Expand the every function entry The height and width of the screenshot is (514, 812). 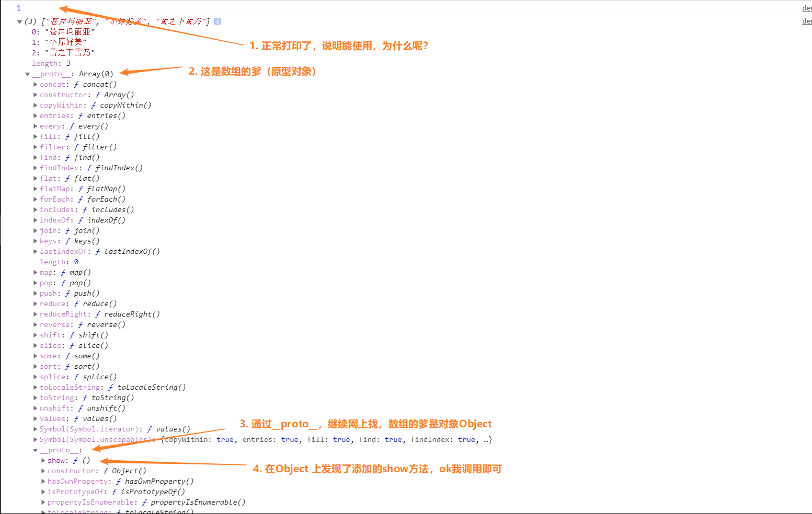tap(35, 126)
